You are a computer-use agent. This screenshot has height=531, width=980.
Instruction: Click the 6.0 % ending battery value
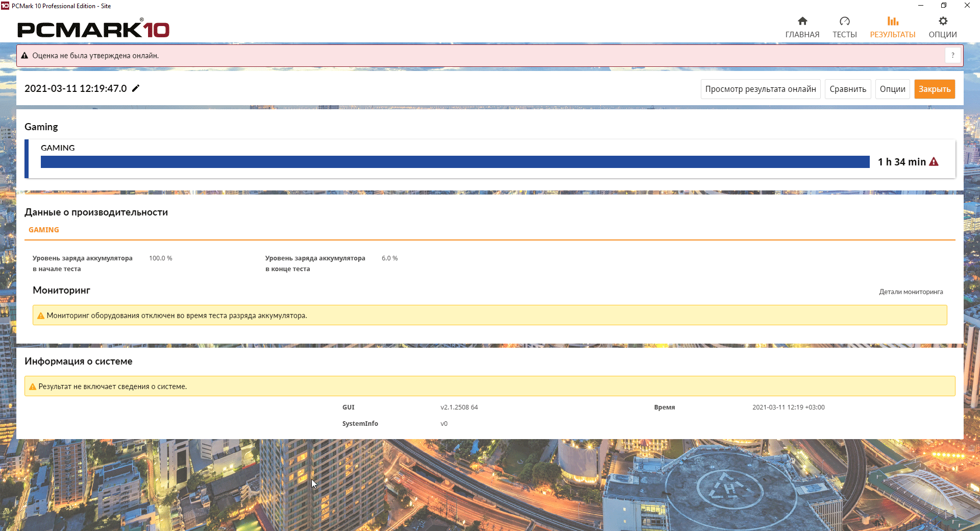coord(389,258)
